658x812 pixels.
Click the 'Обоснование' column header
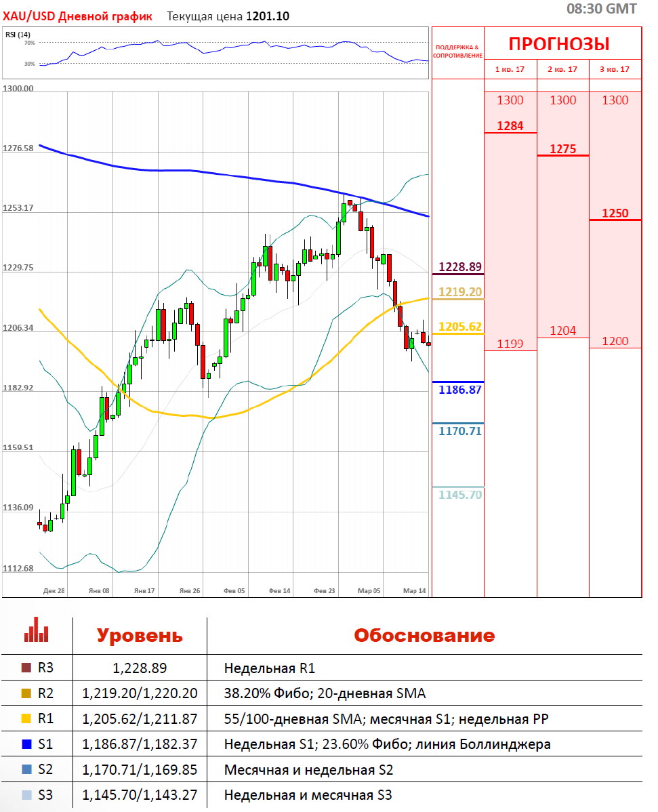[x=424, y=636]
